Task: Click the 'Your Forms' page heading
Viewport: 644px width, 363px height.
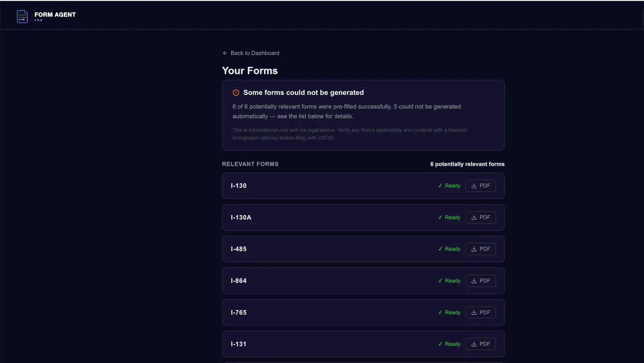Action: click(250, 71)
